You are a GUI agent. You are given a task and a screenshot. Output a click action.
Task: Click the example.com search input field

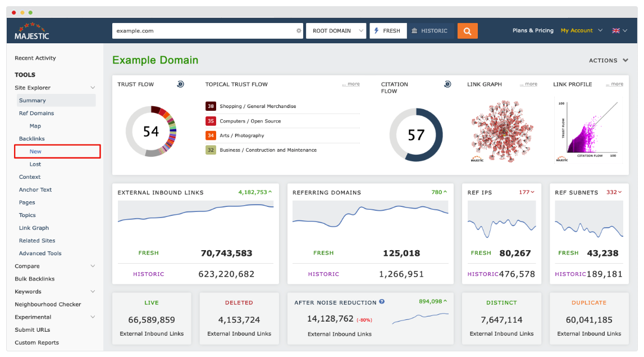202,31
